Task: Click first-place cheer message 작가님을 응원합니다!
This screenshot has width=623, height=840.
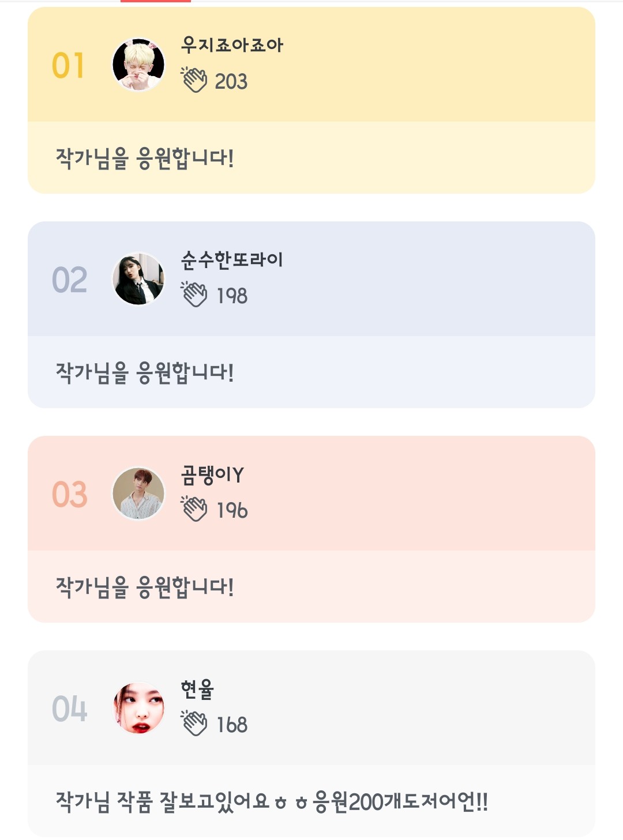Action: [145, 158]
